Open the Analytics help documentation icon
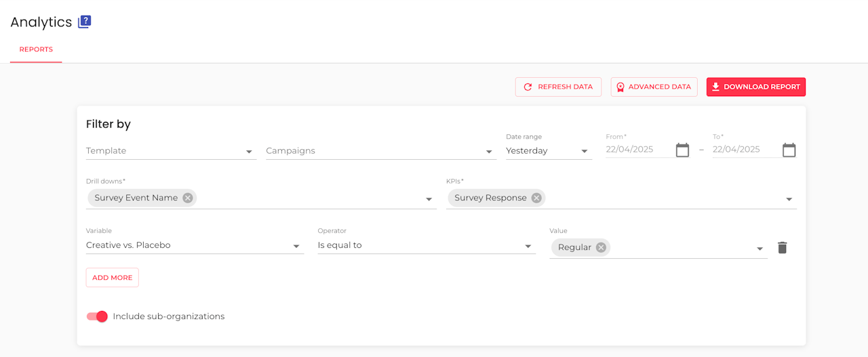 coord(84,22)
